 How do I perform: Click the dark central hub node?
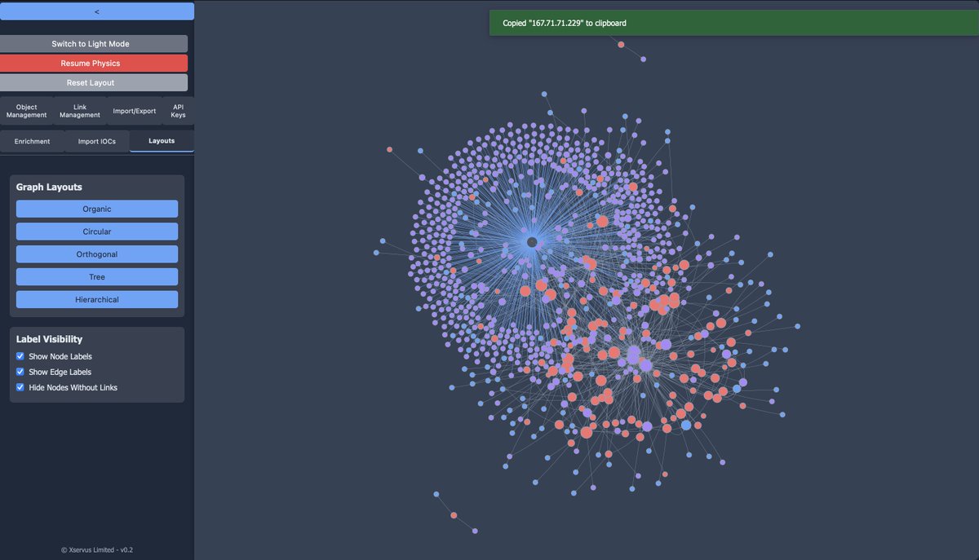tap(532, 242)
